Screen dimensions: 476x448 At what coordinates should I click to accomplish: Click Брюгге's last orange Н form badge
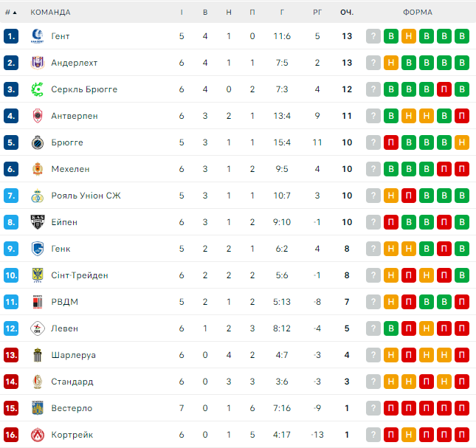coord(462,142)
